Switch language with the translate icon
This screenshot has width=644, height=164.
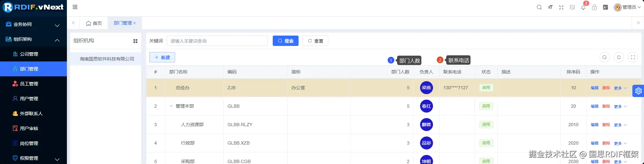(x=606, y=7)
